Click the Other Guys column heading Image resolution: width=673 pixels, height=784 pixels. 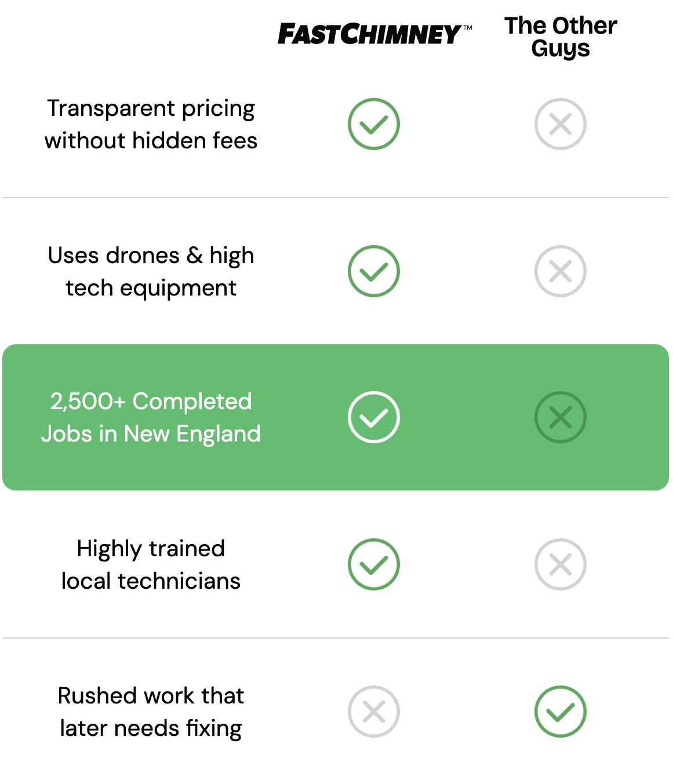point(561,37)
